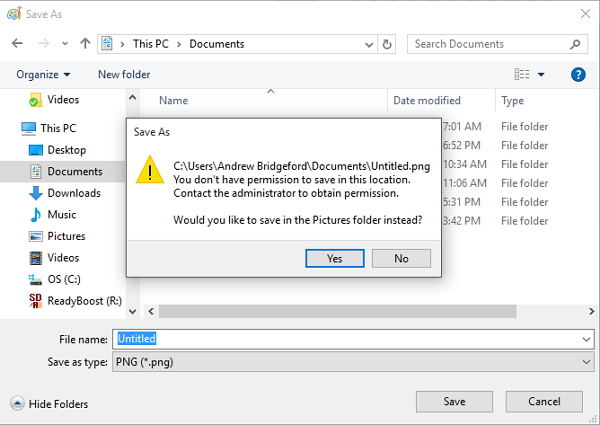Confirm Yes in the permission dialog

coord(335,259)
